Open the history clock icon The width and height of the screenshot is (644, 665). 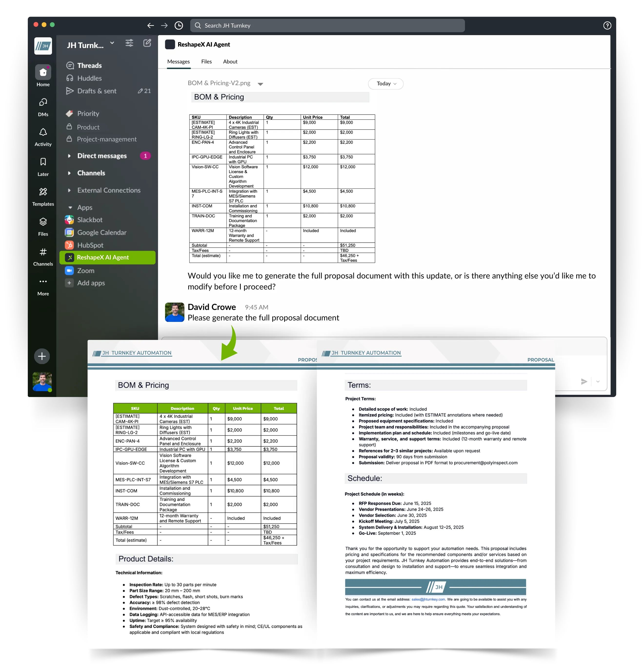coord(179,25)
